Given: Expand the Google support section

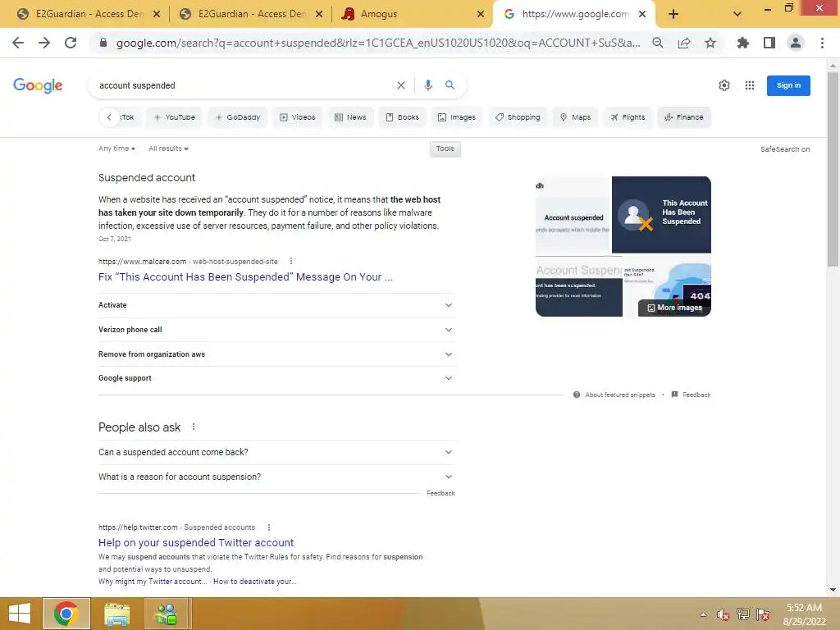Looking at the screenshot, I should 276,377.
